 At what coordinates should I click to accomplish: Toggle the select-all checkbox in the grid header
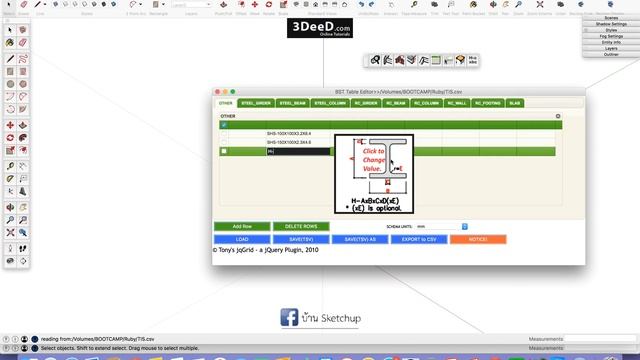point(224,125)
